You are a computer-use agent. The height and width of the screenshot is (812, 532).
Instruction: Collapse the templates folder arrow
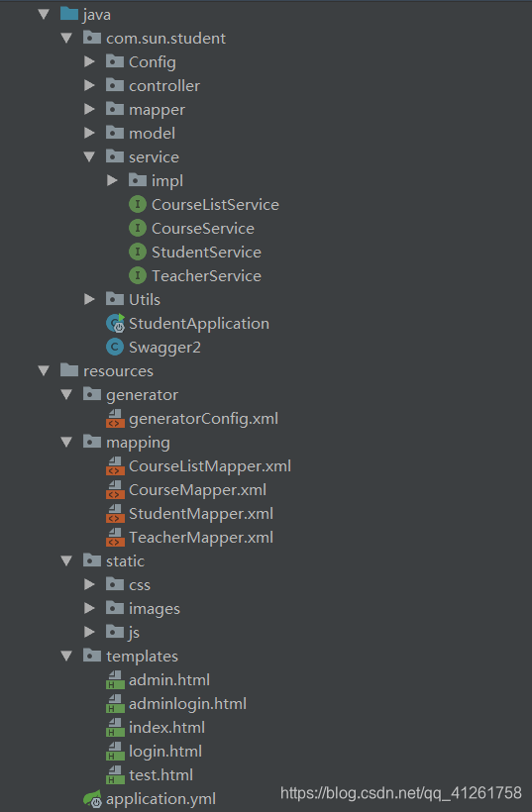tap(66, 657)
